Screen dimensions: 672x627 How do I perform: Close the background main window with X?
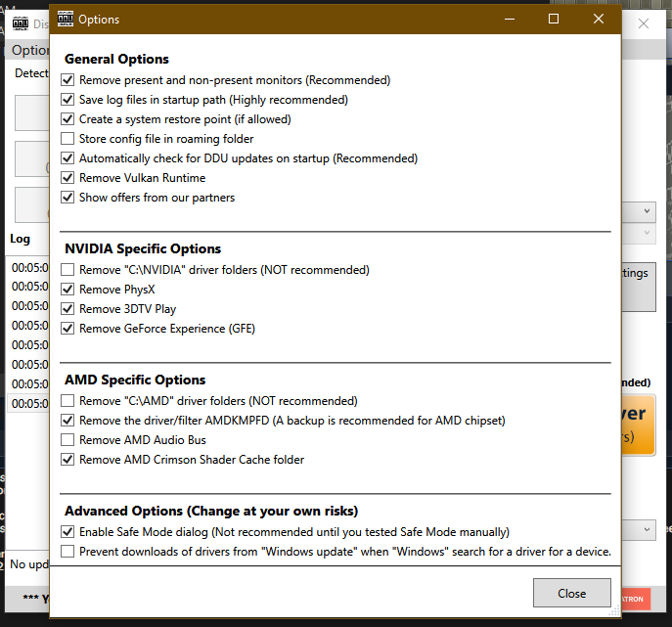[x=644, y=25]
